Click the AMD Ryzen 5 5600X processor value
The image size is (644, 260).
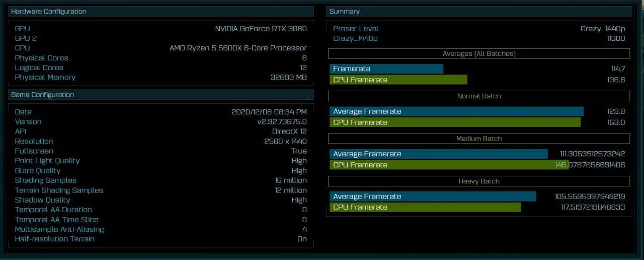point(238,48)
